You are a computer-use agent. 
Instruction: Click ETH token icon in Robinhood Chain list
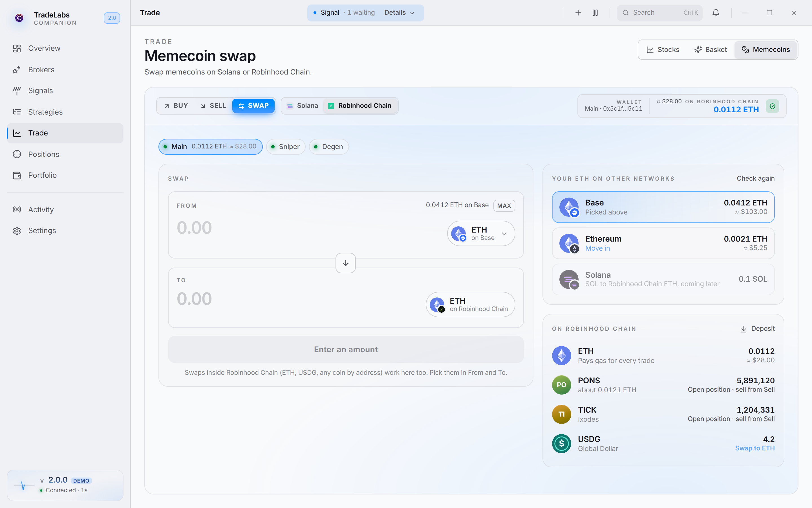coord(562,356)
